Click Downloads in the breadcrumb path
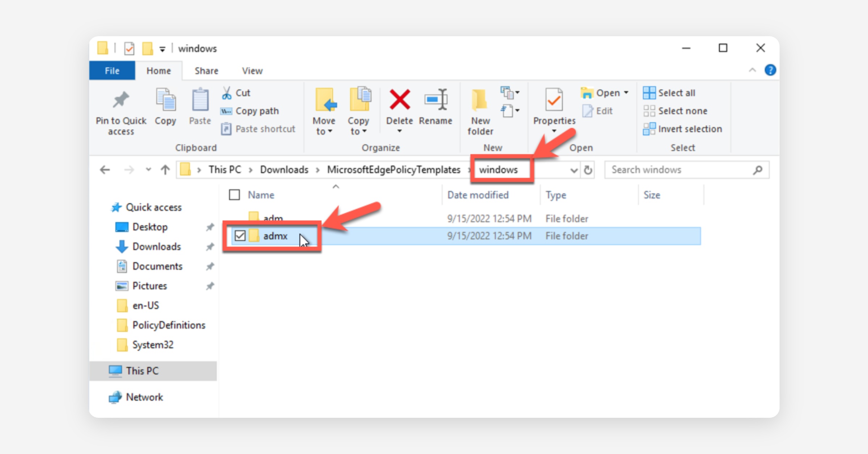Screen dimensions: 868x454 (x=284, y=170)
